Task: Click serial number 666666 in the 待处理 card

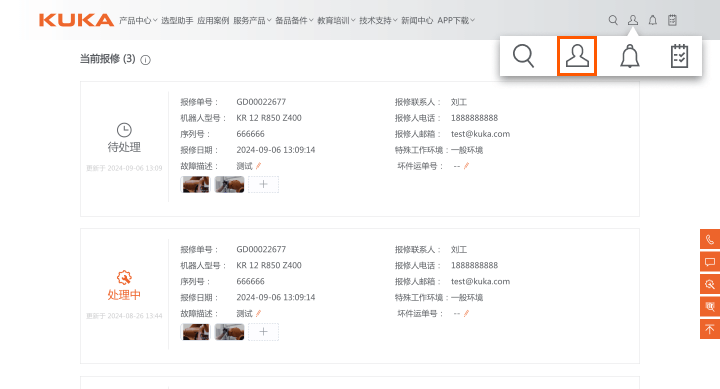Action: [250, 134]
